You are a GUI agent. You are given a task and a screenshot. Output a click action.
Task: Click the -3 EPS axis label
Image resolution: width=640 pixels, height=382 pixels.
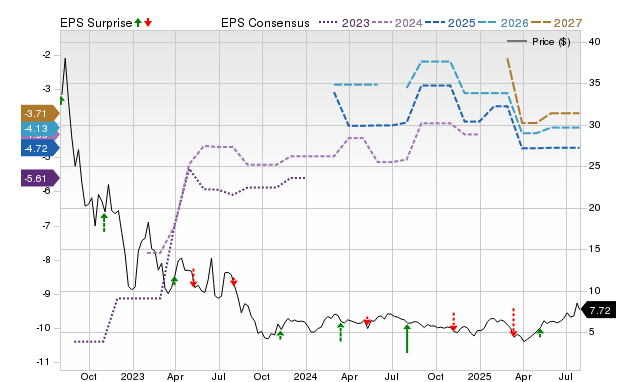pyautogui.click(x=47, y=89)
